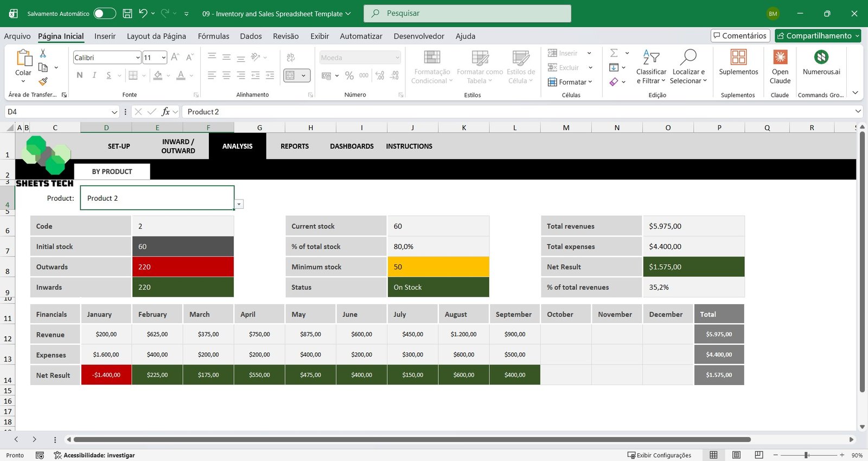Open the Moeda number format dropdown
The height and width of the screenshot is (461, 868).
click(397, 57)
